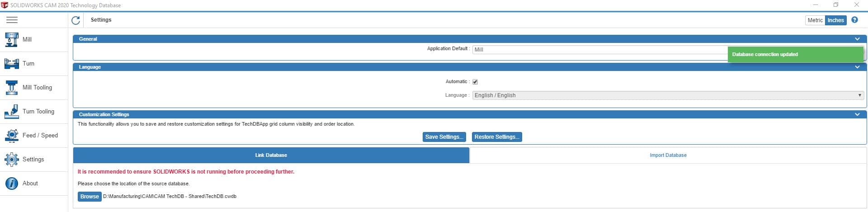Collapse the Language section chevron

[857, 67]
